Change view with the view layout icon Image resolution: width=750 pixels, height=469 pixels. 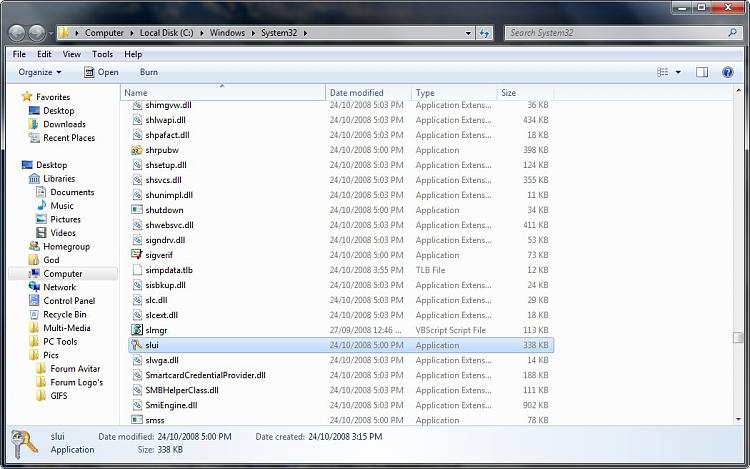point(662,72)
